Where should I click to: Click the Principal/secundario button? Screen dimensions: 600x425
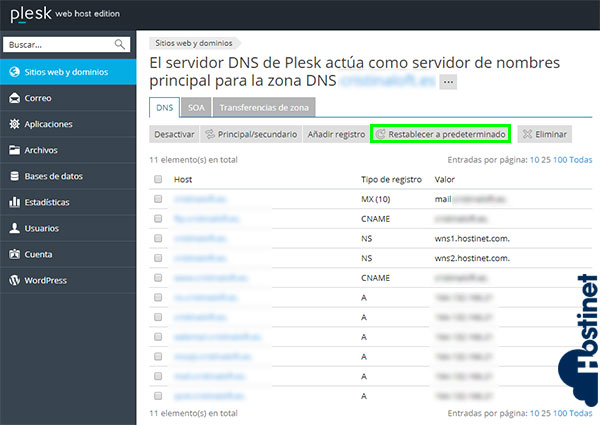tap(251, 134)
